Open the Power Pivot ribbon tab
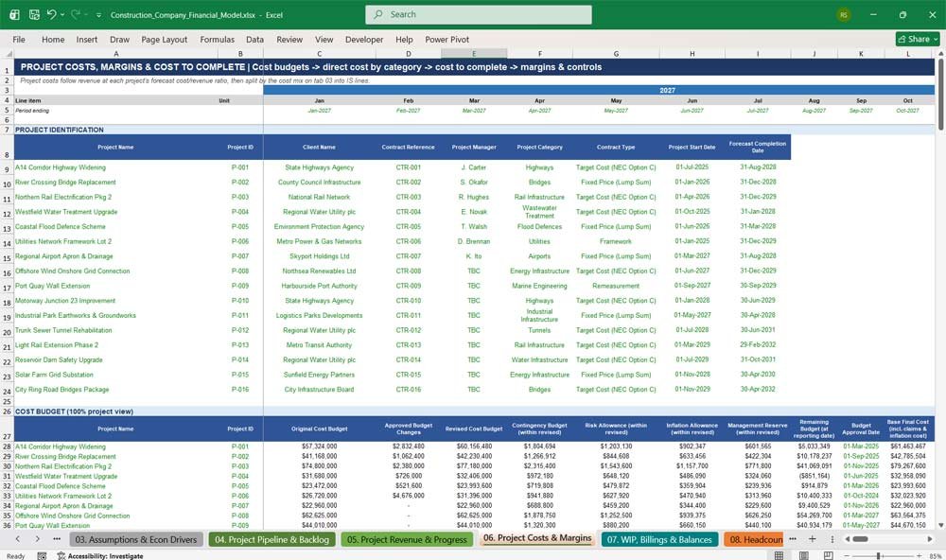The width and height of the screenshot is (946, 560). point(447,39)
